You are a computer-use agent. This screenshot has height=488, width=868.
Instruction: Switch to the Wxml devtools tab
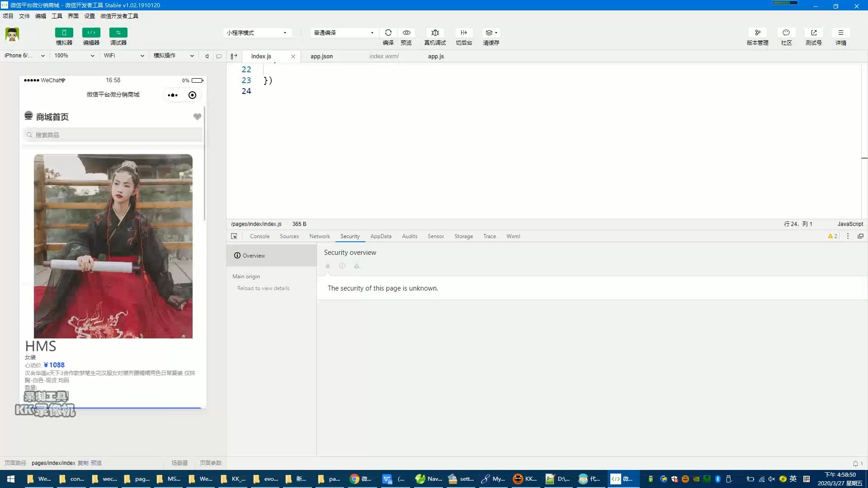point(513,236)
